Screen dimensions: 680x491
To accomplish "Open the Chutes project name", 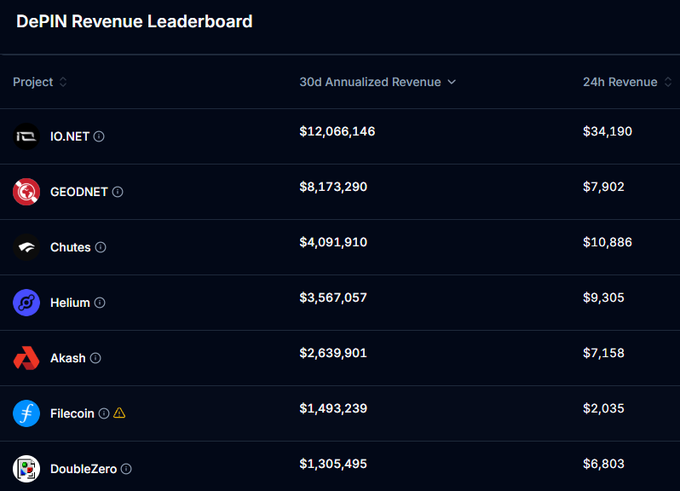I will click(x=70, y=247).
